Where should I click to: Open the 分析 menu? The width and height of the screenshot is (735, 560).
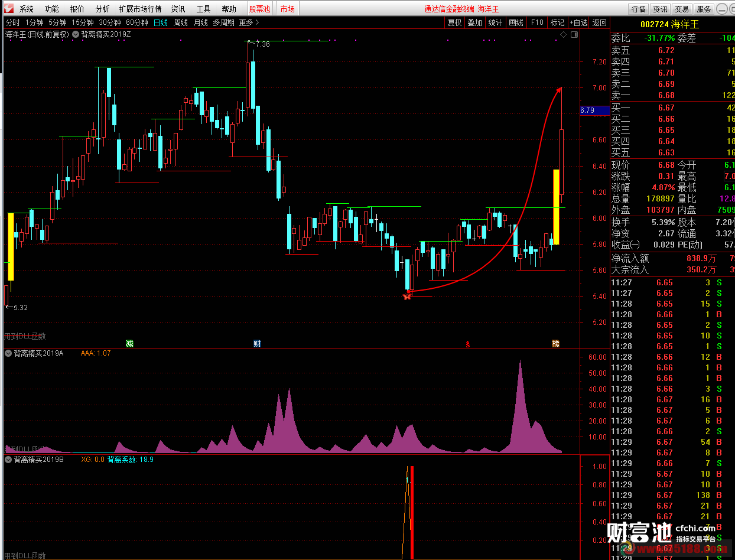(102, 9)
